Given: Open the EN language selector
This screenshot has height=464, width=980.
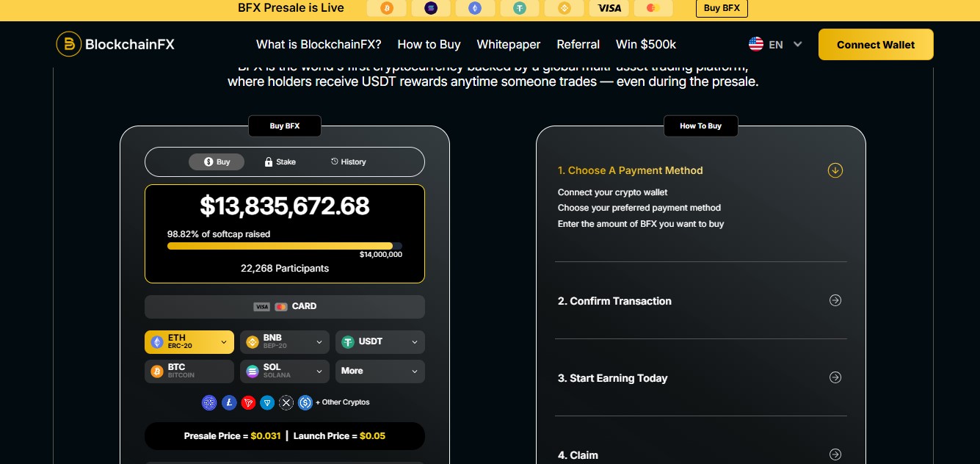Looking at the screenshot, I should [776, 44].
